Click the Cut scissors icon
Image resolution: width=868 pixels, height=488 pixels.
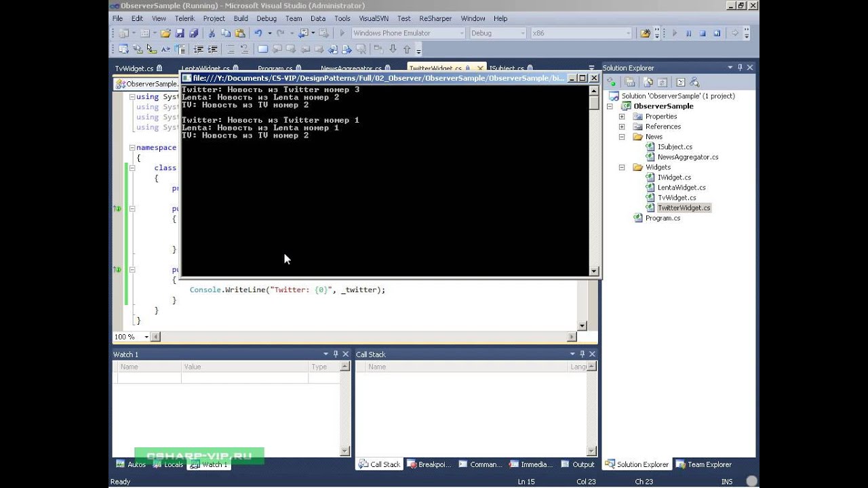[212, 33]
